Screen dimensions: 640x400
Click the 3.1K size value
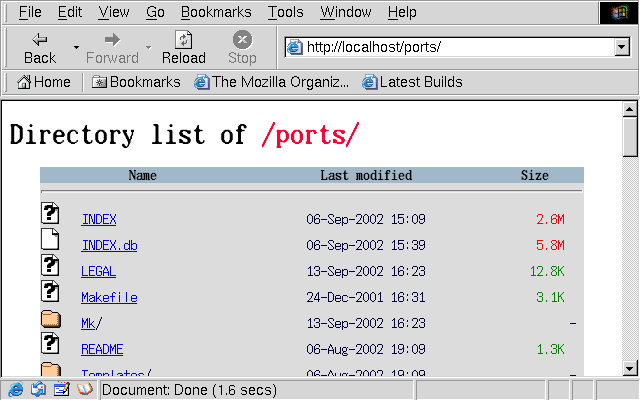[550, 298]
